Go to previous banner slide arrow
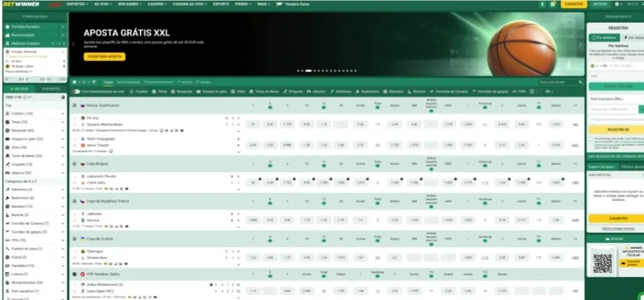Image resolution: width=644 pixels, height=300 pixels. (73, 44)
